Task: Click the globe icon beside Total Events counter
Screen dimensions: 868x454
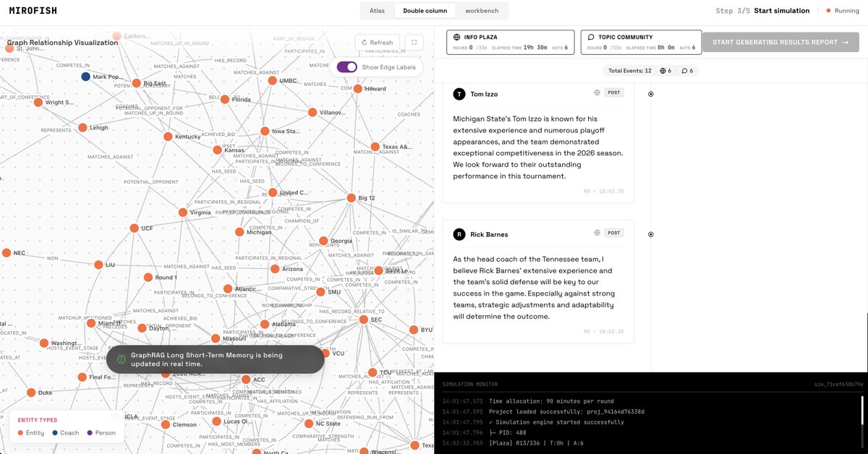Action: tap(663, 71)
